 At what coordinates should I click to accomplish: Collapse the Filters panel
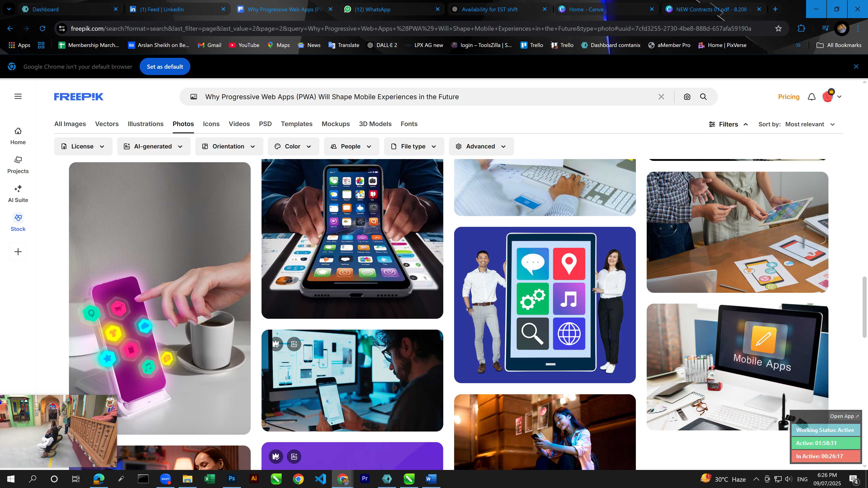728,124
